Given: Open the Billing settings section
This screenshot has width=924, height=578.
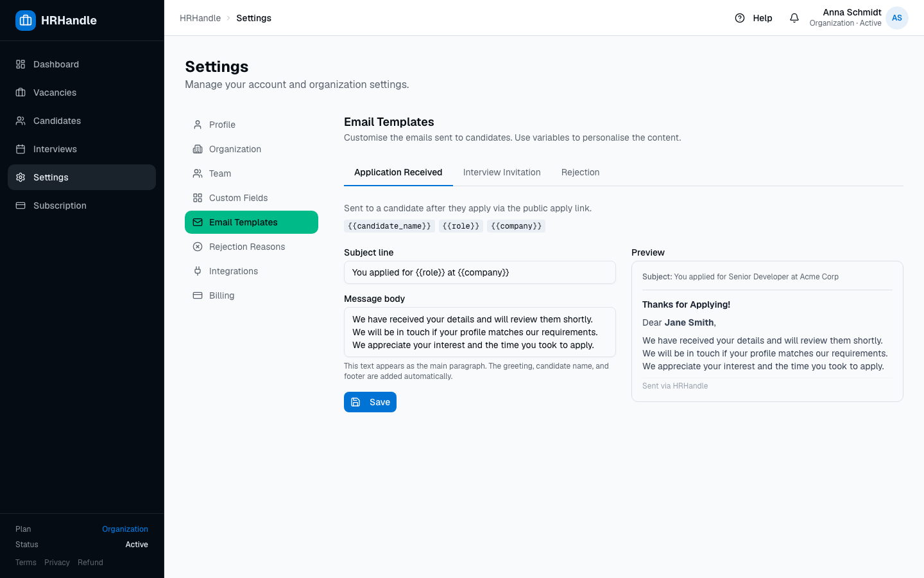Looking at the screenshot, I should (x=252, y=295).
